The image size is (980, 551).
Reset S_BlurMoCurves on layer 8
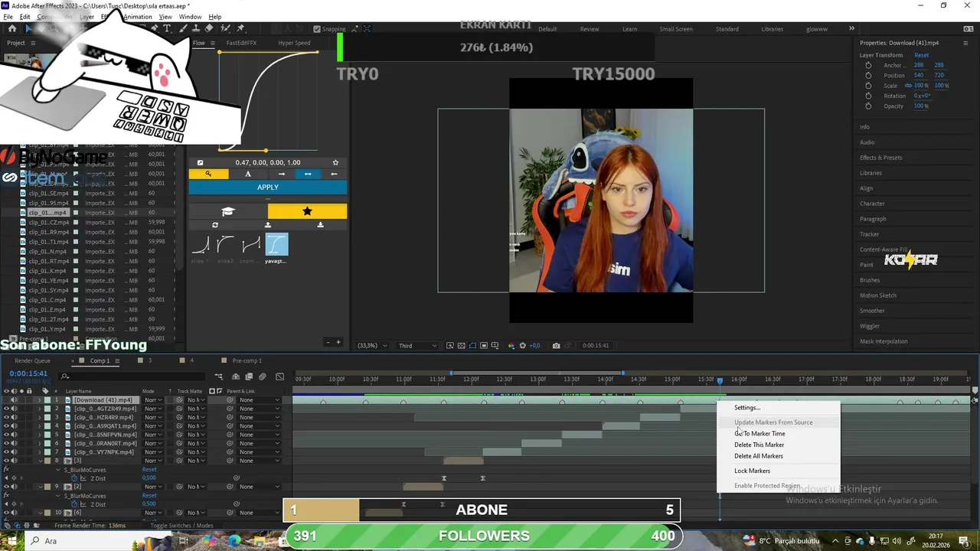149,470
